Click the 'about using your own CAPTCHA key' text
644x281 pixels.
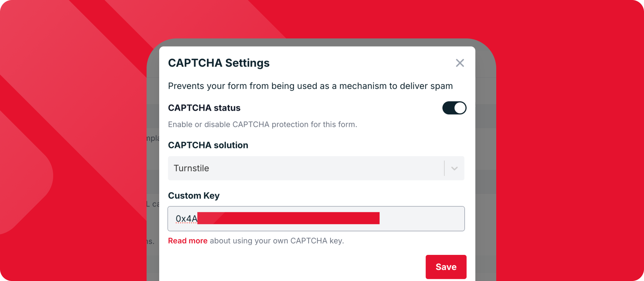(x=277, y=241)
